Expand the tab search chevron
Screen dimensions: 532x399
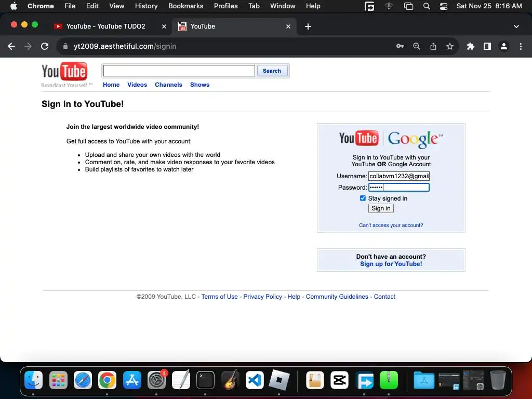tap(516, 26)
